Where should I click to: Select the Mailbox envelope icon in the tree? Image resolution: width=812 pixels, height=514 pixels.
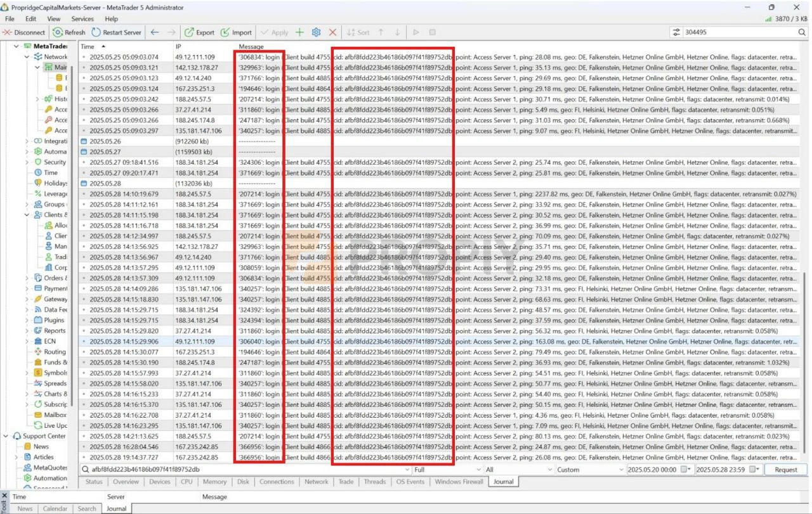click(x=38, y=414)
